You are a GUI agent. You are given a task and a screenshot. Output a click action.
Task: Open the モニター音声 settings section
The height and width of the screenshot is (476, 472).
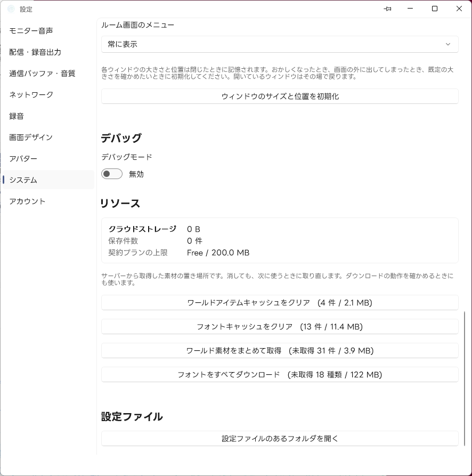point(48,31)
